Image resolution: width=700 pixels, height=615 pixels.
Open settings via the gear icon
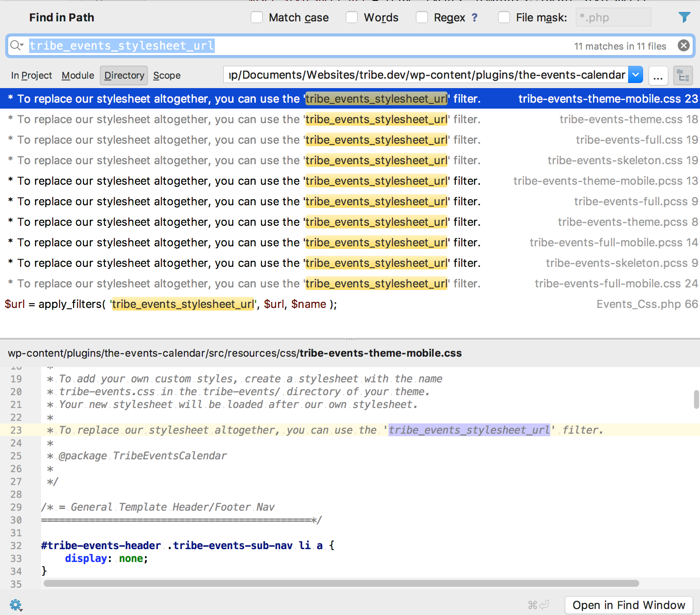[x=16, y=605]
